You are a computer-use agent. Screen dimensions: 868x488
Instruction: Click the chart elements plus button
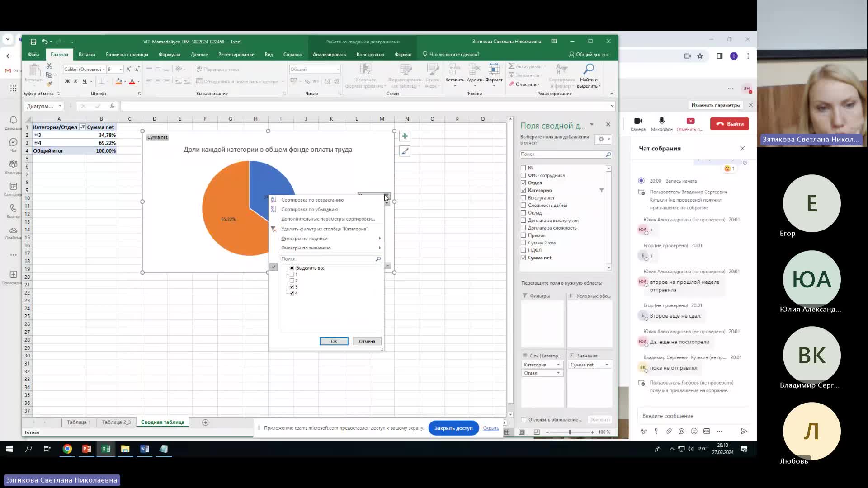coord(405,136)
